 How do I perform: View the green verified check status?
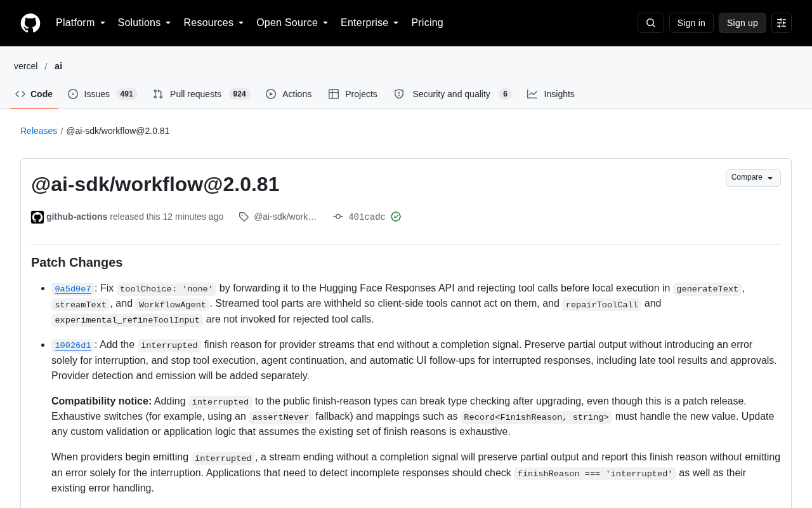tap(396, 217)
